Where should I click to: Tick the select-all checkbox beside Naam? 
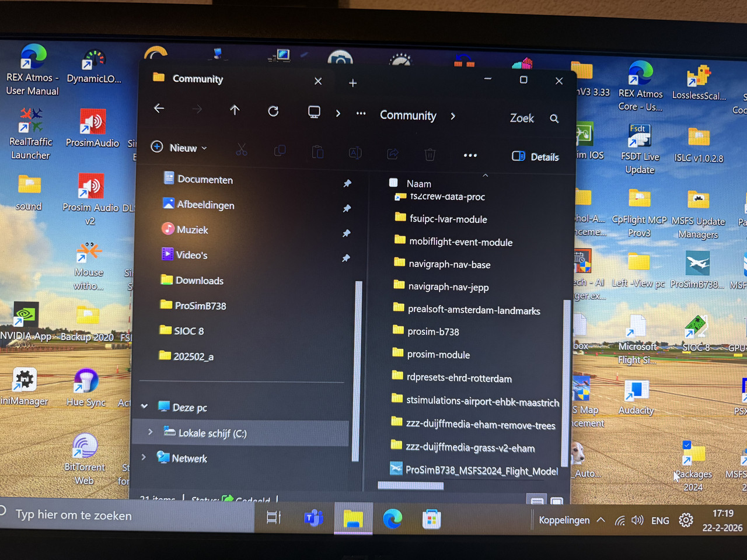[393, 183]
